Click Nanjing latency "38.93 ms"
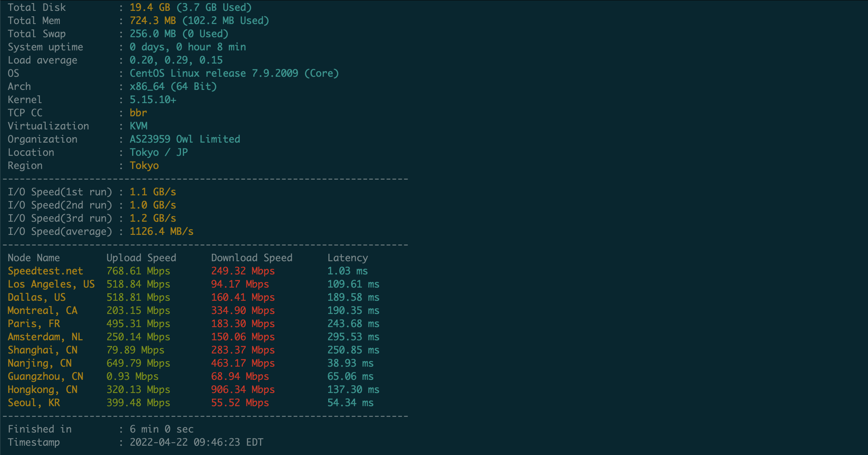The width and height of the screenshot is (868, 455). (x=350, y=363)
